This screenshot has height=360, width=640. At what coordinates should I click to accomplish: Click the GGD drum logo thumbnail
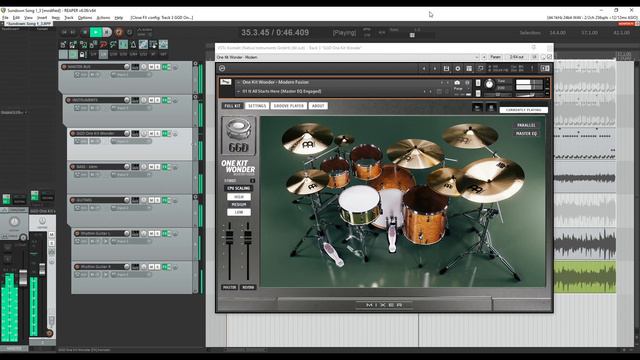click(x=238, y=136)
